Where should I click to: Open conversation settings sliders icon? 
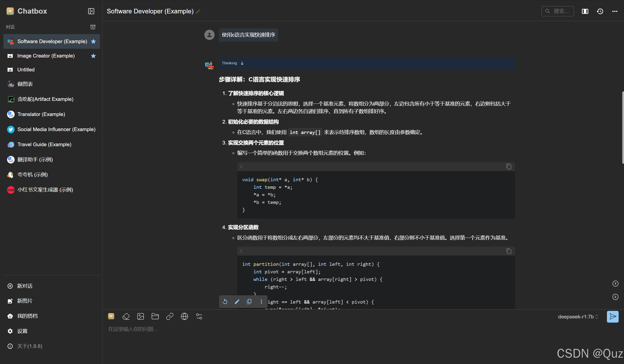[x=199, y=316]
